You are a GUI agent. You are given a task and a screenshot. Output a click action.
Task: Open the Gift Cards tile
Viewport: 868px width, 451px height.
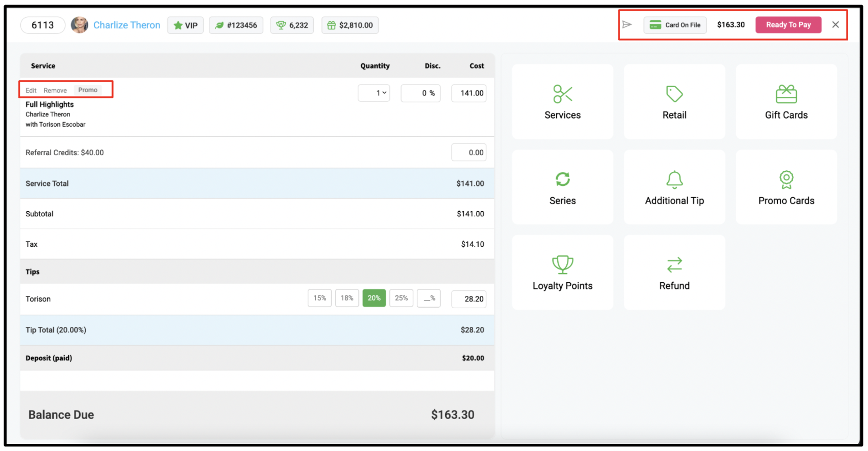pyautogui.click(x=786, y=101)
